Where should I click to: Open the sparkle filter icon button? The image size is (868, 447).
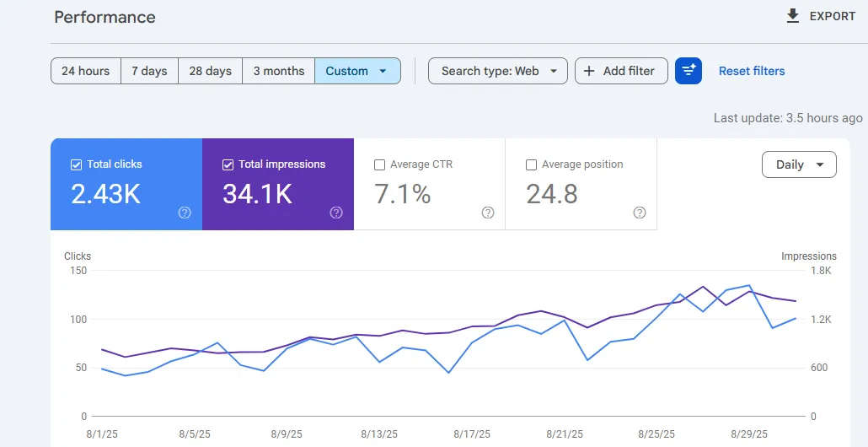[689, 71]
